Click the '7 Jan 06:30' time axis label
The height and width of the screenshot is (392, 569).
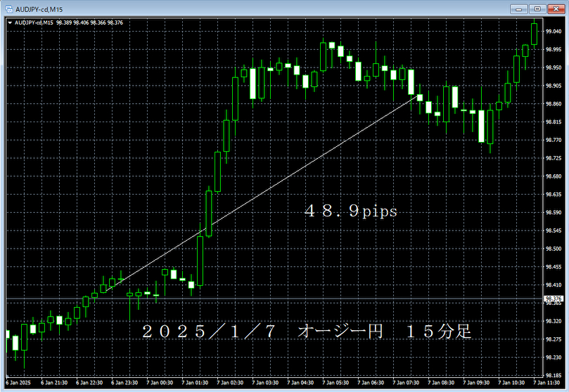(371, 383)
